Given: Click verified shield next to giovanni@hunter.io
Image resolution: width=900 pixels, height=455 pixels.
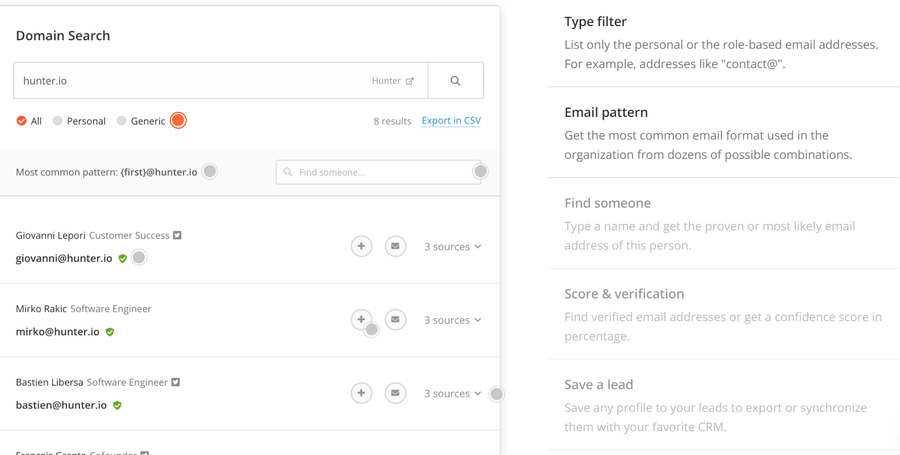Looking at the screenshot, I should coord(122,259).
